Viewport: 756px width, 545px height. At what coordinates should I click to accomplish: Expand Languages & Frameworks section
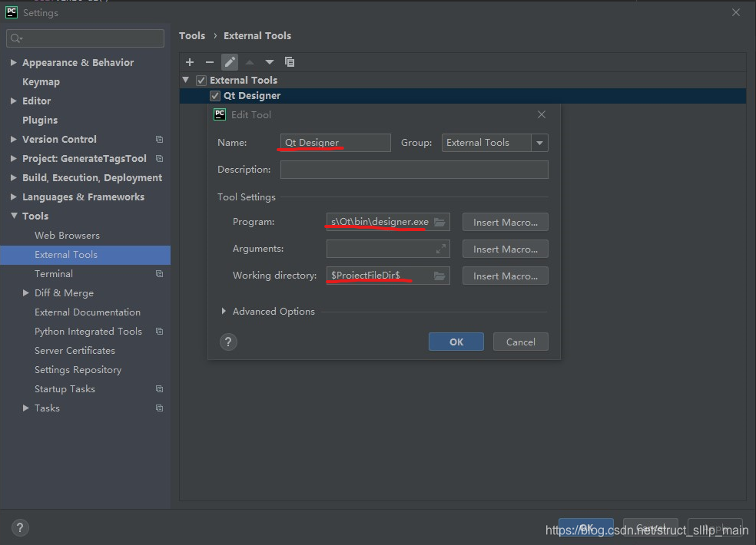click(x=14, y=197)
